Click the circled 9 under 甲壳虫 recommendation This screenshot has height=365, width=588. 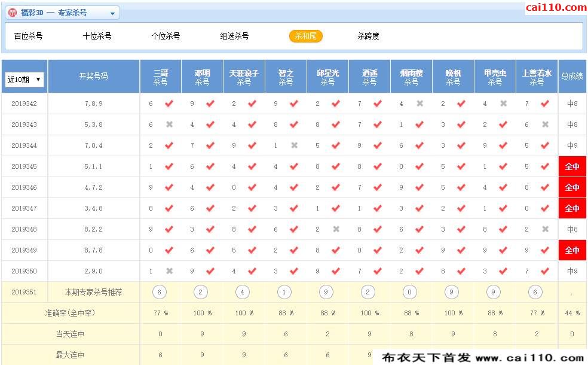coord(493,292)
